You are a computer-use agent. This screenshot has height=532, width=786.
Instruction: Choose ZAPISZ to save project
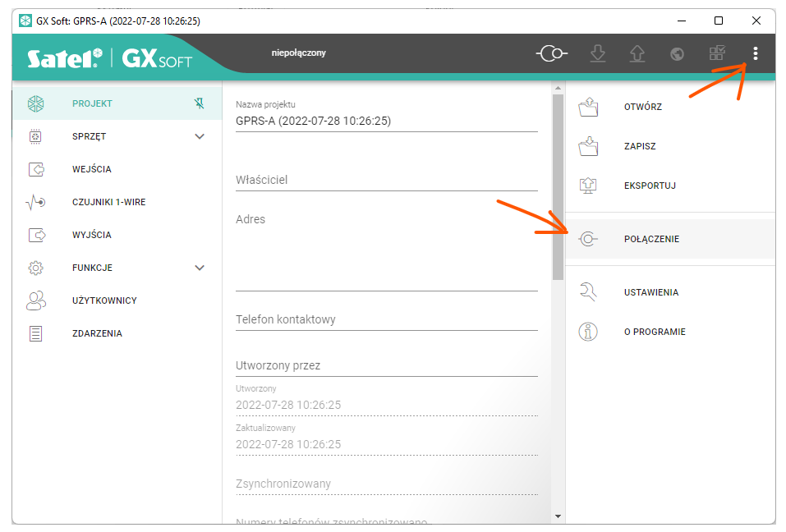640,146
